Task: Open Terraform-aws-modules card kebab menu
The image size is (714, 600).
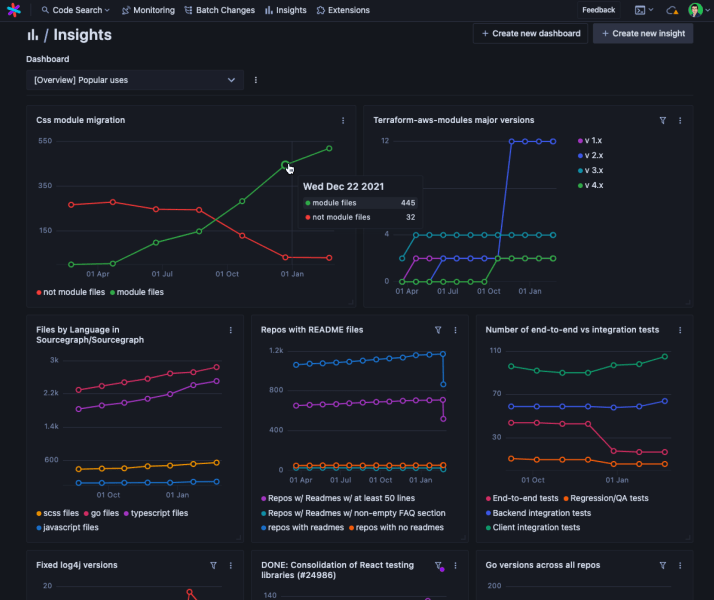Action: [680, 121]
